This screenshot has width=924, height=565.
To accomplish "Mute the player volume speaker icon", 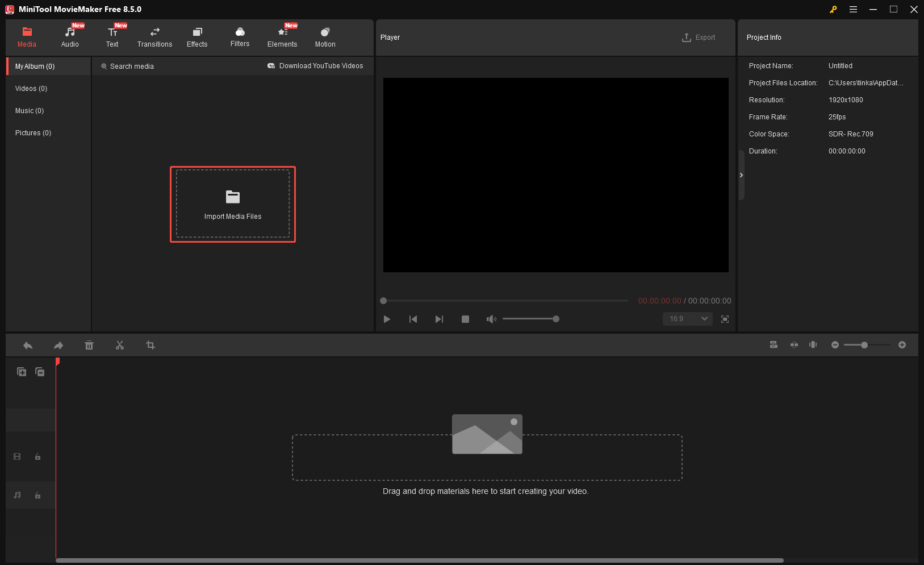I will coord(491,319).
